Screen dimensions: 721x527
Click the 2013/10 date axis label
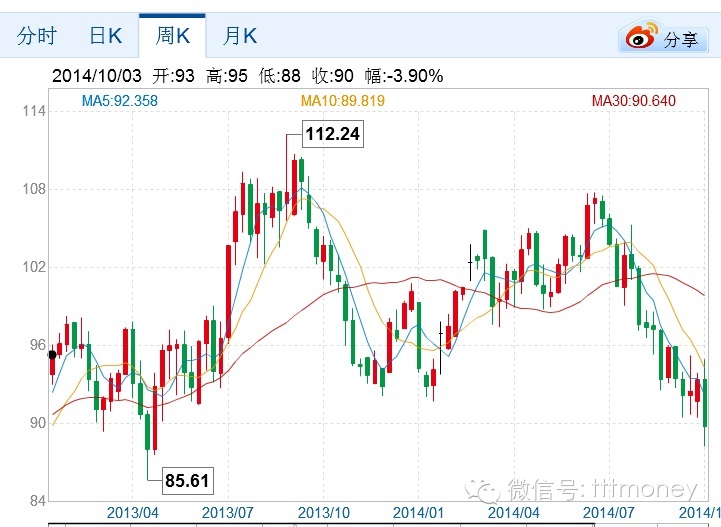pos(324,513)
